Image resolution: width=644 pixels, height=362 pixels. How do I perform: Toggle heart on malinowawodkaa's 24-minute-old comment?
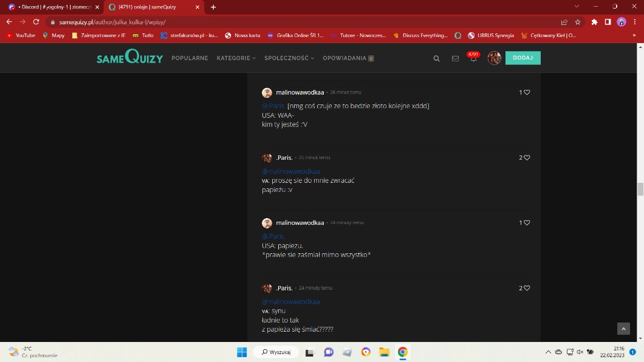pyautogui.click(x=527, y=223)
